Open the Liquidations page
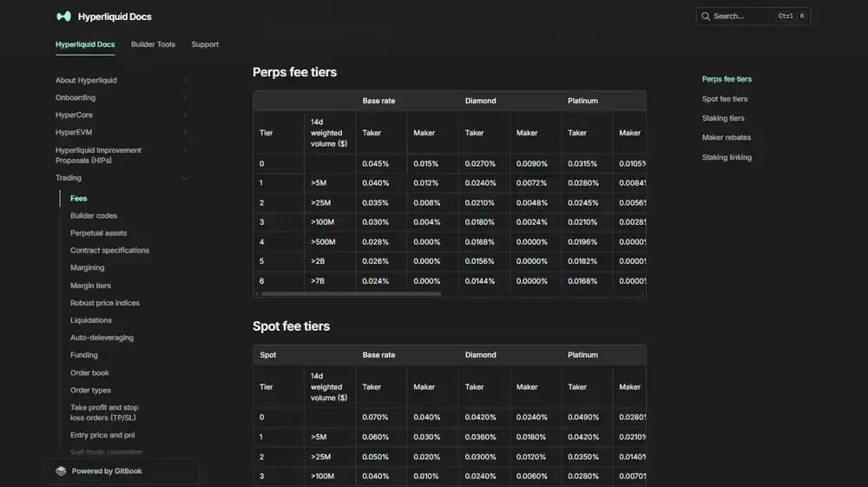Viewport: 868px width, 487px height. click(x=91, y=319)
